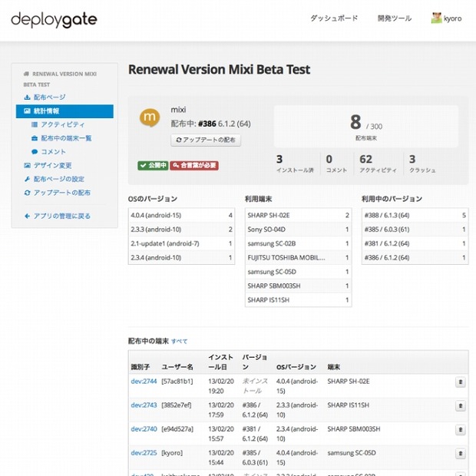
Task: Click the delete icon on dev:2725 row
Action: (460, 454)
